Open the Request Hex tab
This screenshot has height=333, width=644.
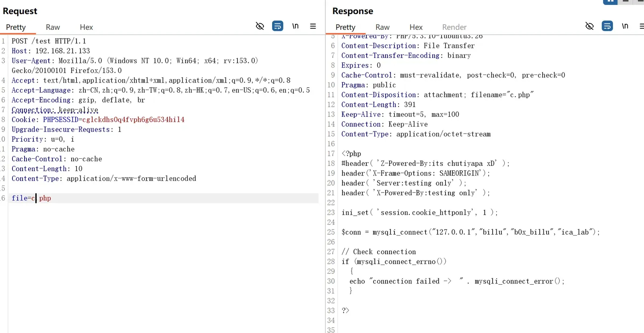[x=86, y=27]
